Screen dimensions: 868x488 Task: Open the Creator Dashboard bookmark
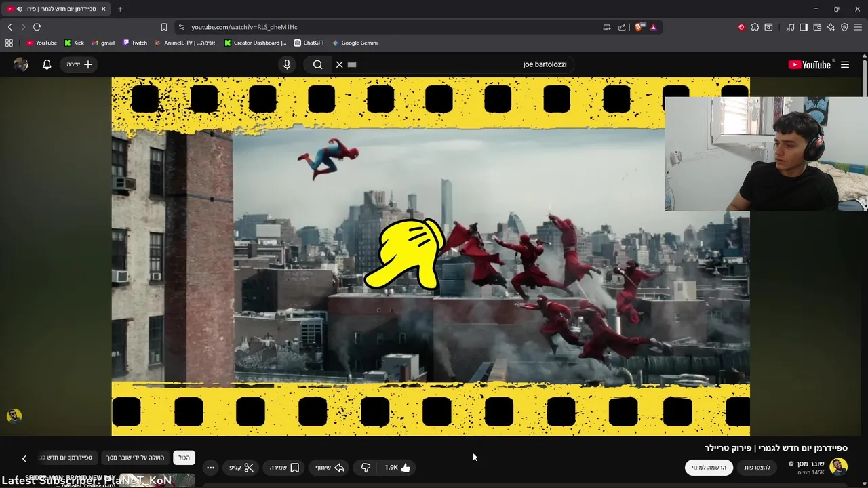click(x=256, y=43)
